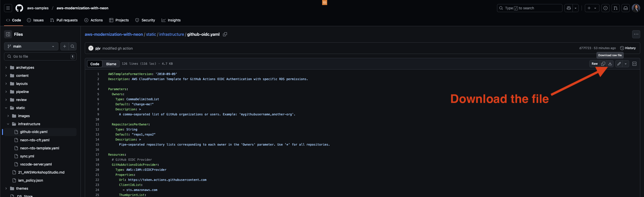The width and height of the screenshot is (644, 197).
Task: Add a file with the plus button
Action: click(65, 46)
